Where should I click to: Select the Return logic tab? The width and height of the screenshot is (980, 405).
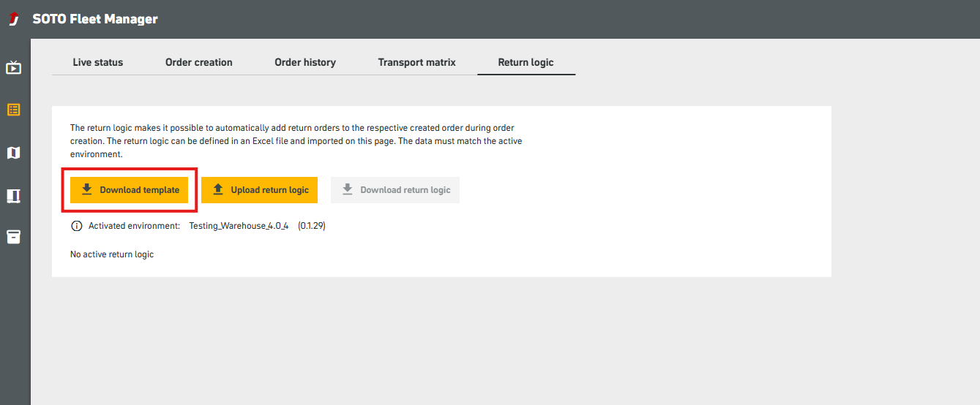526,62
